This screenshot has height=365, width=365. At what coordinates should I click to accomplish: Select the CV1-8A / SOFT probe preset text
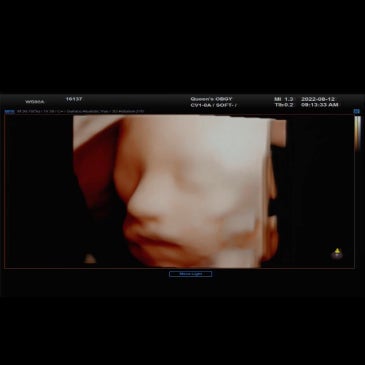click(213, 105)
